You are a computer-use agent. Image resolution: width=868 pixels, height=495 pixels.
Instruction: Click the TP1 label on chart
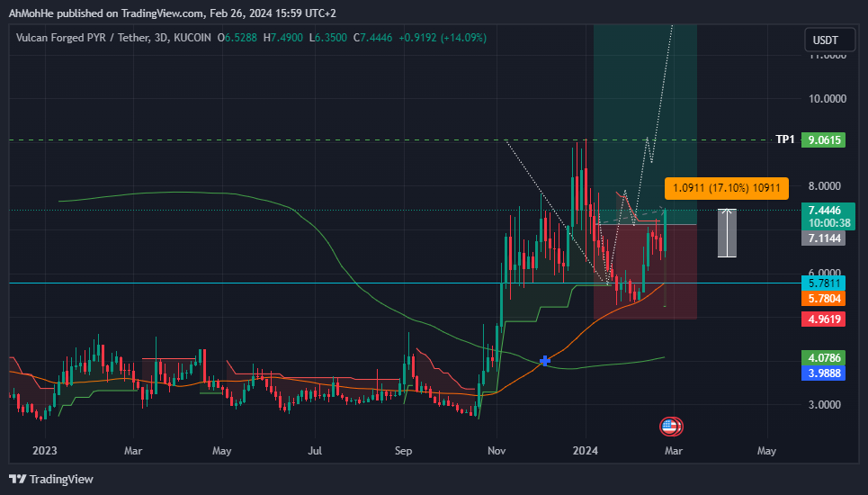tap(785, 139)
